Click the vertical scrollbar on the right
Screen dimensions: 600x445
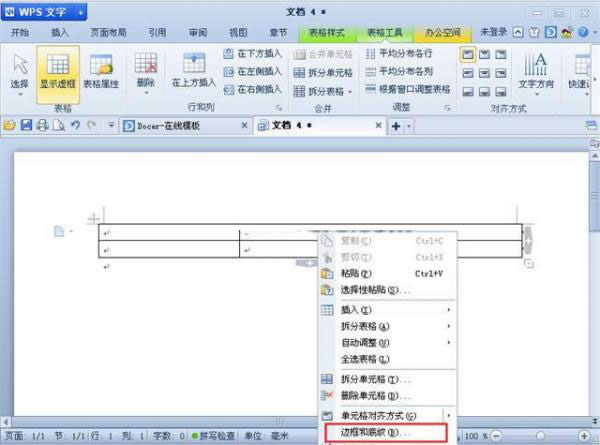593,250
